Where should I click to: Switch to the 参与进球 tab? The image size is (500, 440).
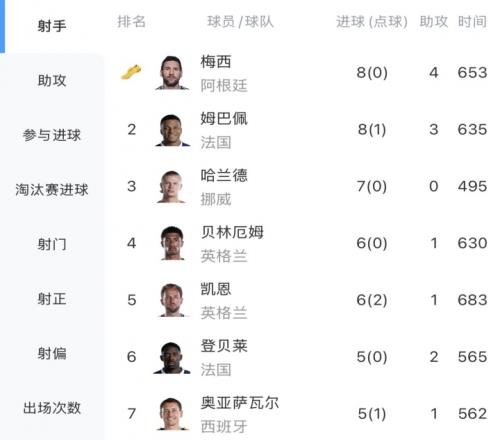click(x=52, y=135)
